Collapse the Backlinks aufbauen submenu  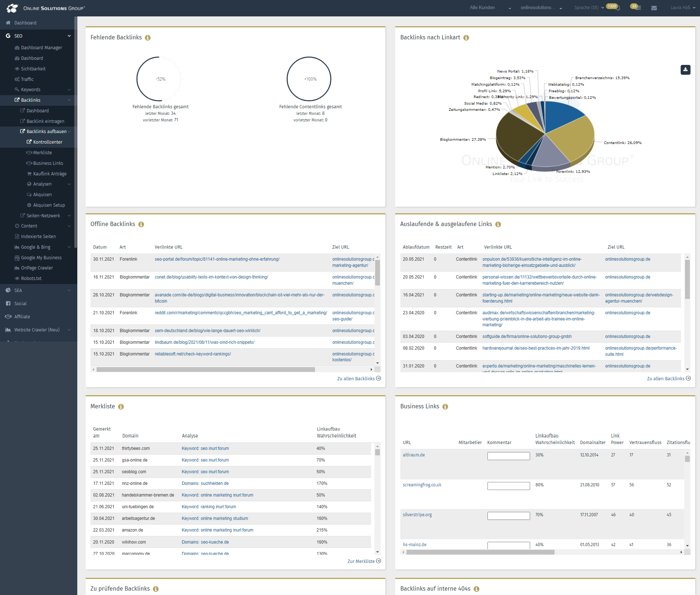point(69,131)
